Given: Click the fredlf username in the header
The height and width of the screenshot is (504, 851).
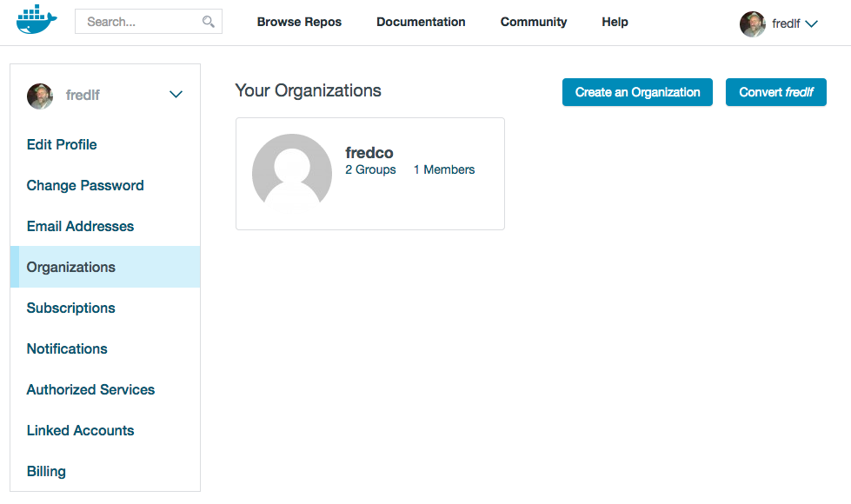Looking at the screenshot, I should (786, 23).
